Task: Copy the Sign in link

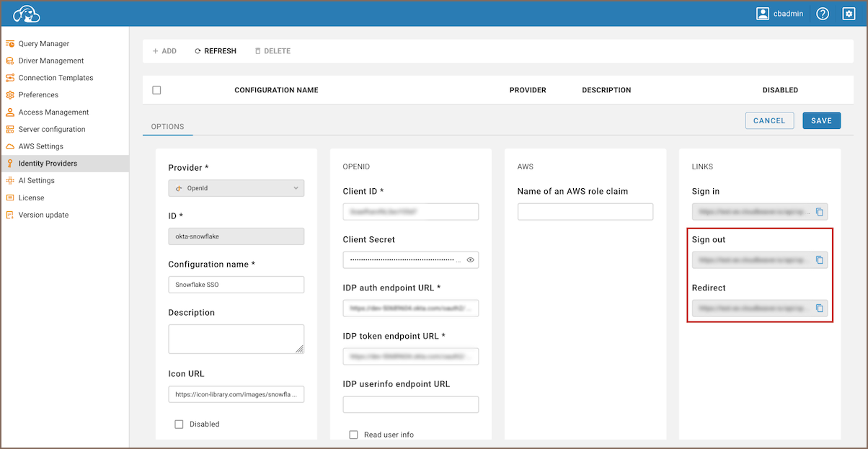Action: point(819,212)
